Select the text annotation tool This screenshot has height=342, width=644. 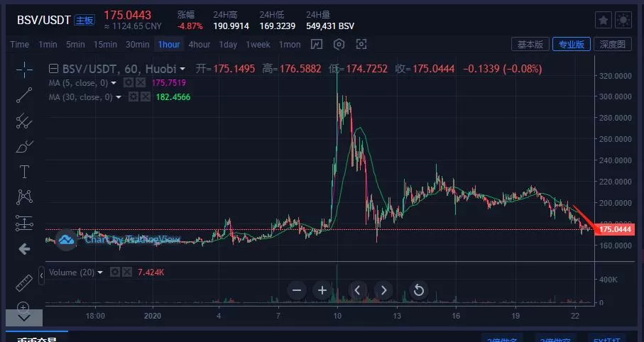click(24, 172)
